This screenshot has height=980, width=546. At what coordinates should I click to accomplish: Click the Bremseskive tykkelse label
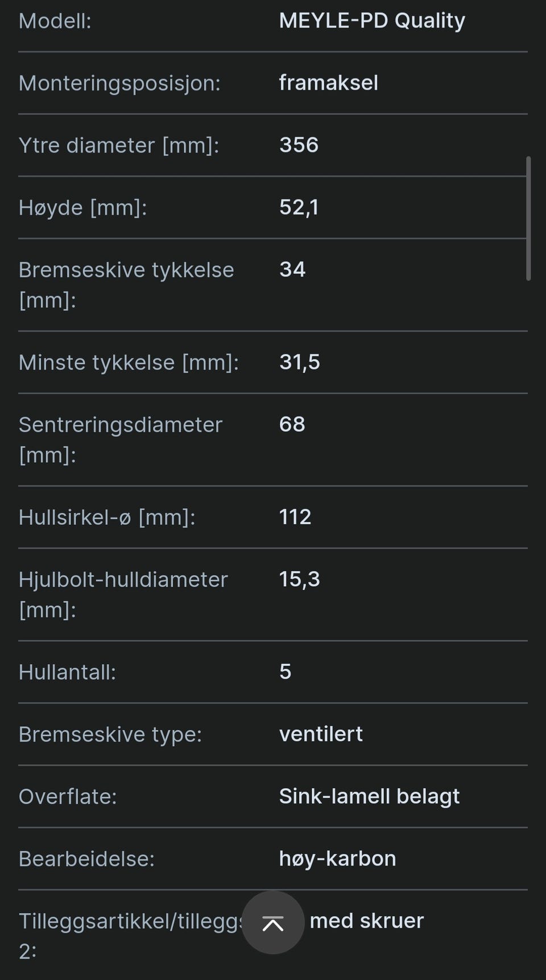coord(126,285)
